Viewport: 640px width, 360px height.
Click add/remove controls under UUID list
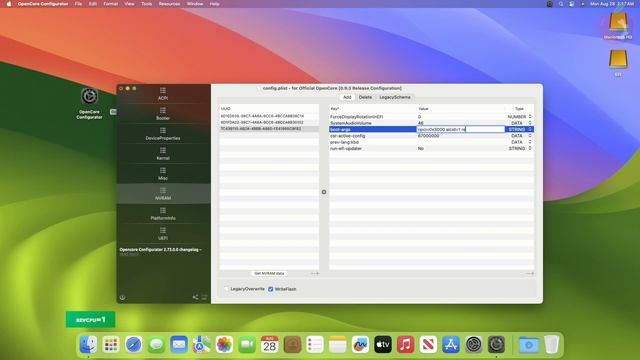(x=315, y=273)
